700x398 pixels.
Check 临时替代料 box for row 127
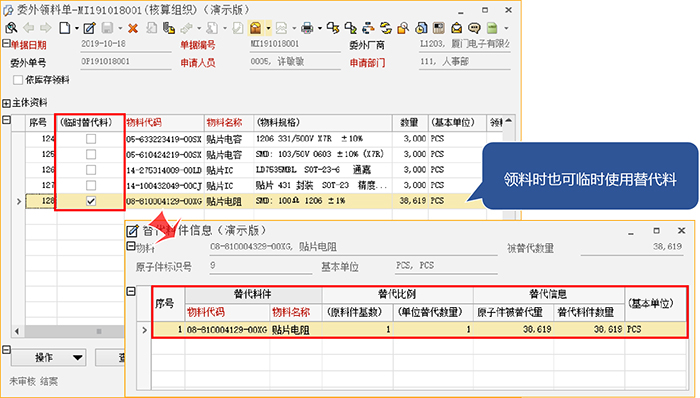click(x=91, y=185)
